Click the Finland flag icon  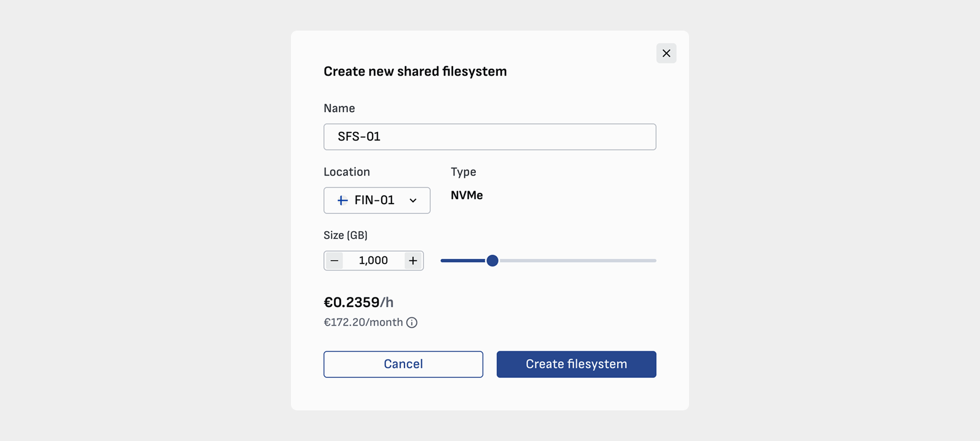point(342,201)
